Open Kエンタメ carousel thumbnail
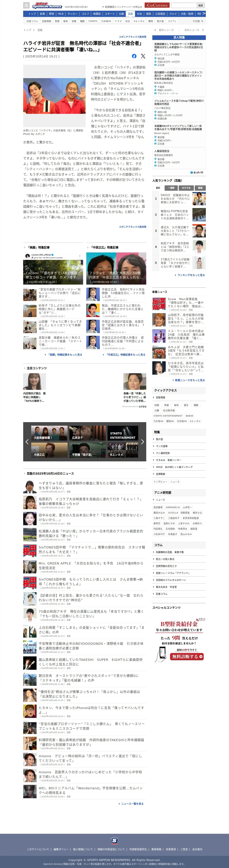Image resolution: width=229 pixels, height=868 pixels. [x=123, y=450]
